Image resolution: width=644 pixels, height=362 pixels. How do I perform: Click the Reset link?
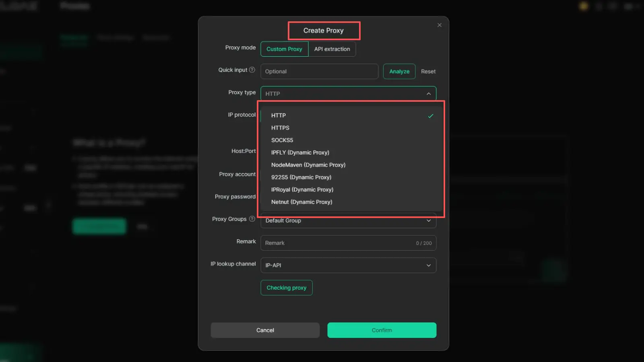point(428,72)
